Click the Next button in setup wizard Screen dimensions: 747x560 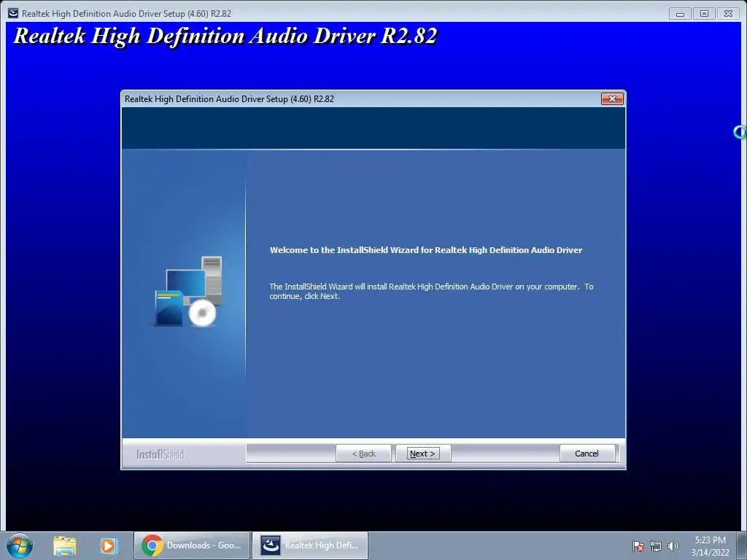point(423,454)
